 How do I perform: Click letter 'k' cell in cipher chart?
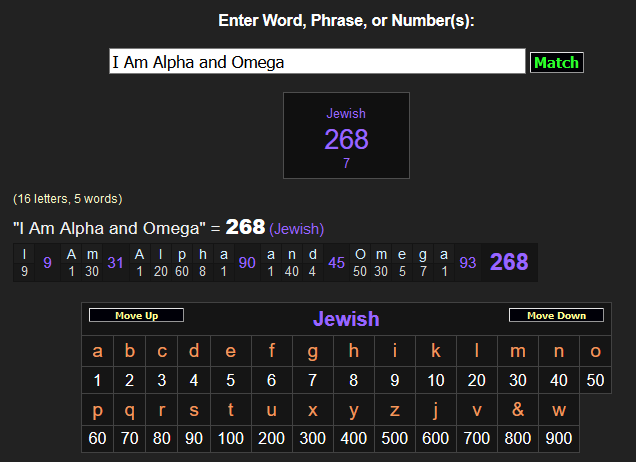[x=436, y=351]
